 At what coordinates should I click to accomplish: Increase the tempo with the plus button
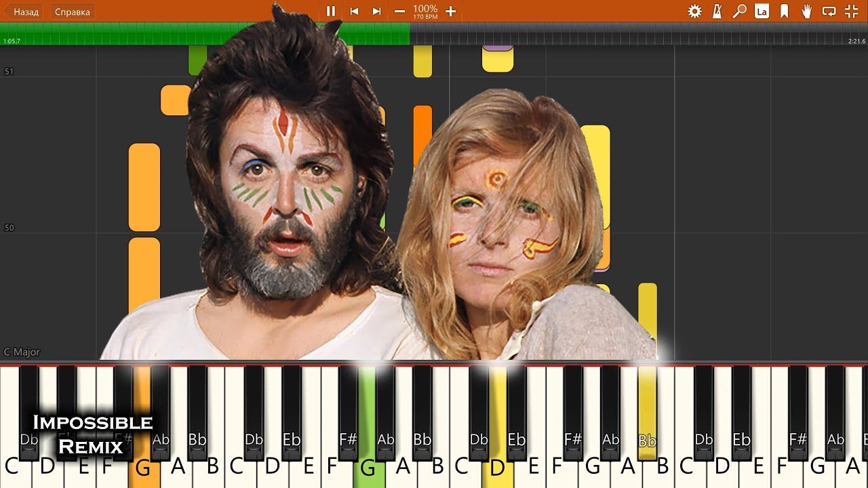click(450, 11)
